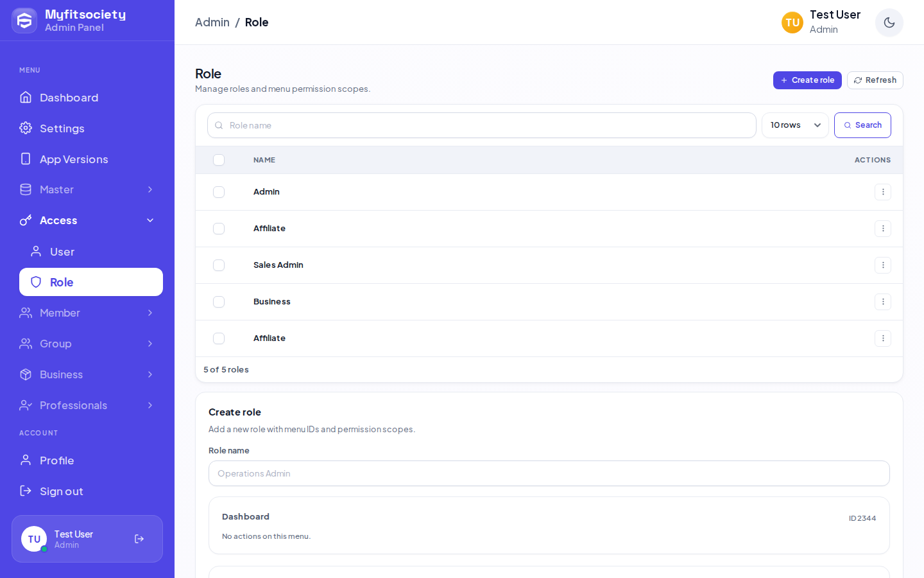Toggle dark mode with the moon icon

pyautogui.click(x=889, y=22)
